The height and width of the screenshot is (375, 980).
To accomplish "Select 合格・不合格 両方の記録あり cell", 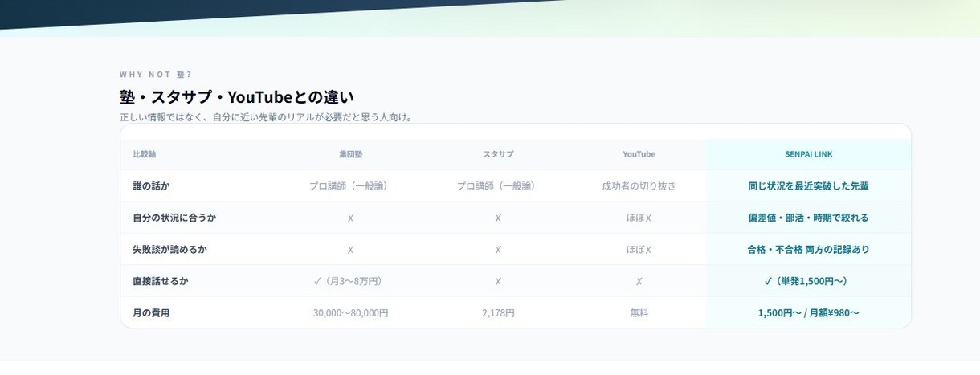I will coord(808,250).
